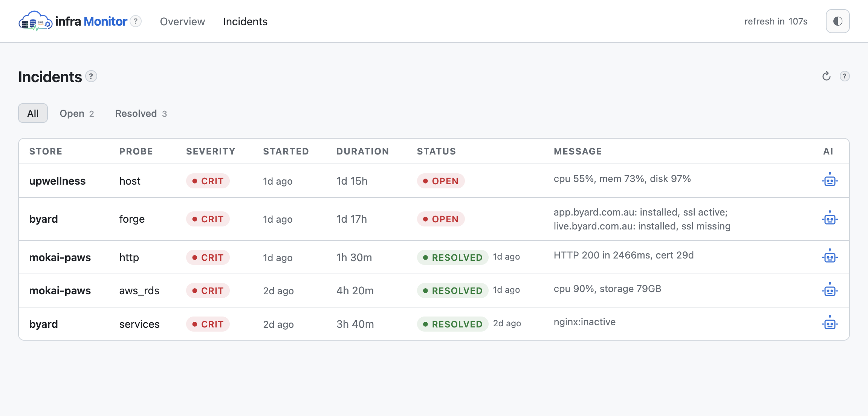Image resolution: width=868 pixels, height=416 pixels.
Task: Filter by Open incidents
Action: click(77, 113)
